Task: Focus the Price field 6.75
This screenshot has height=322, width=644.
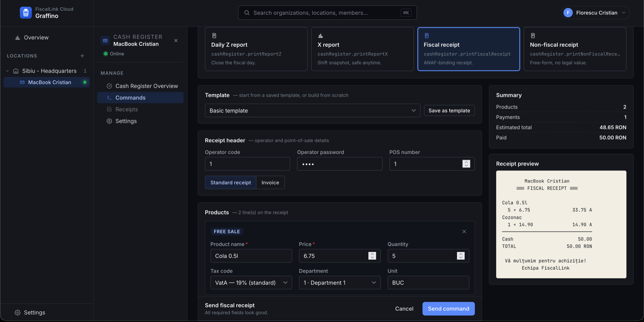Action: (340, 256)
